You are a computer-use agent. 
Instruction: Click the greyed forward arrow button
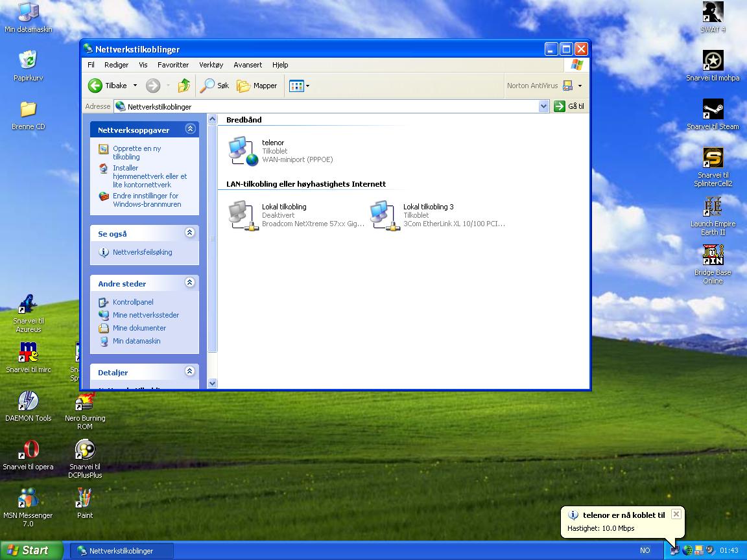153,86
